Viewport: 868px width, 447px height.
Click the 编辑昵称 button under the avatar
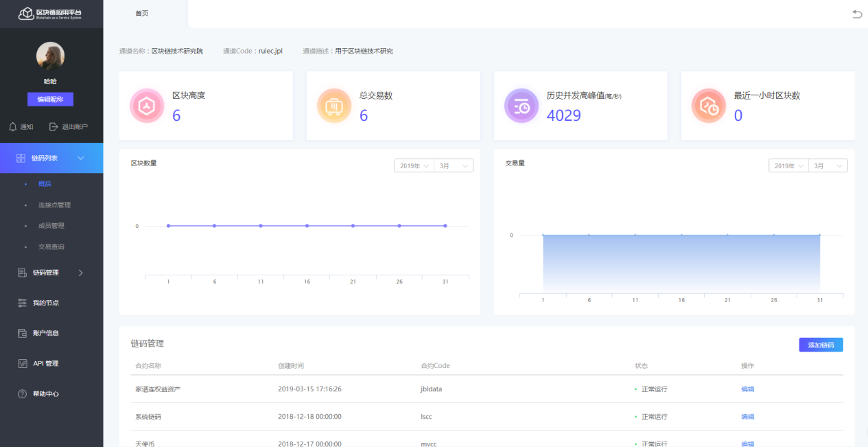(x=50, y=99)
